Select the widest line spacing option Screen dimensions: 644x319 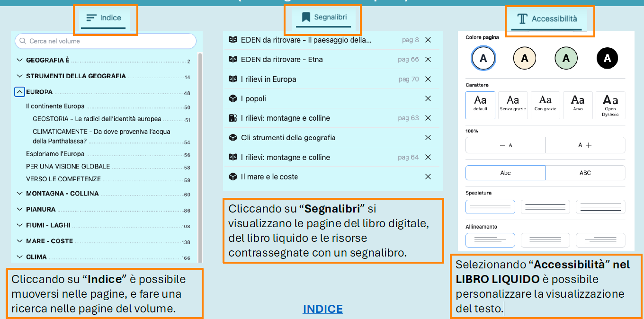600,207
